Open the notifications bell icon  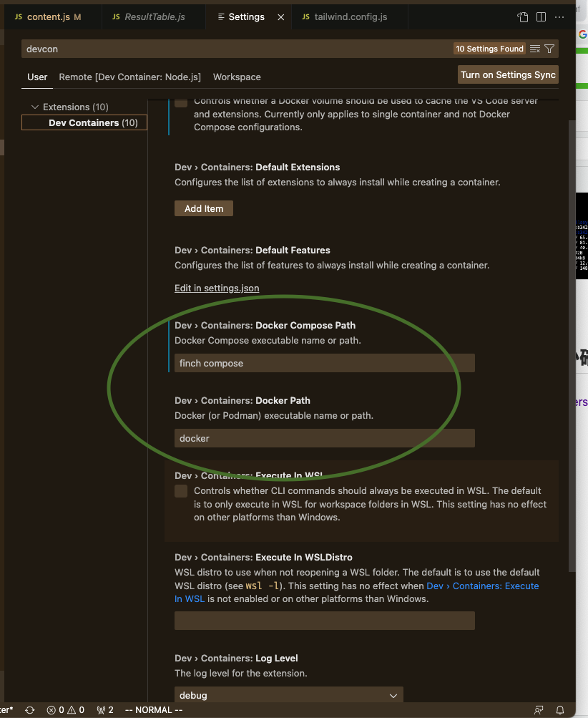(x=559, y=709)
